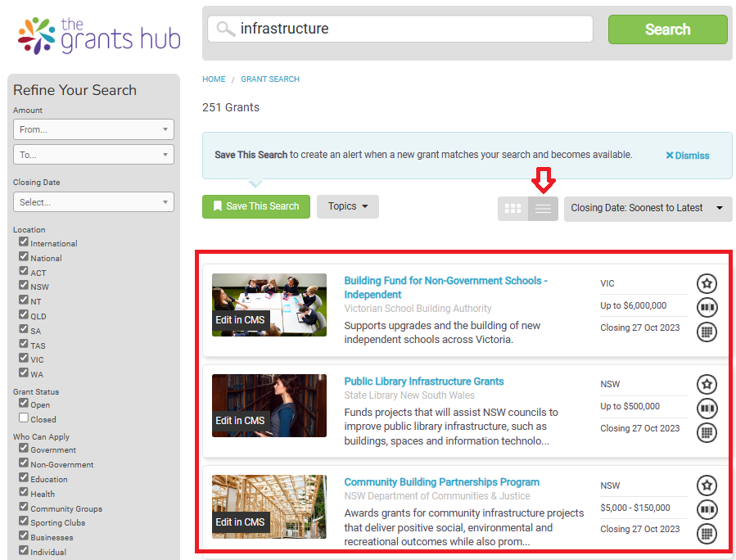Expand the Closing Date select dropdown
The image size is (736, 560).
point(93,201)
